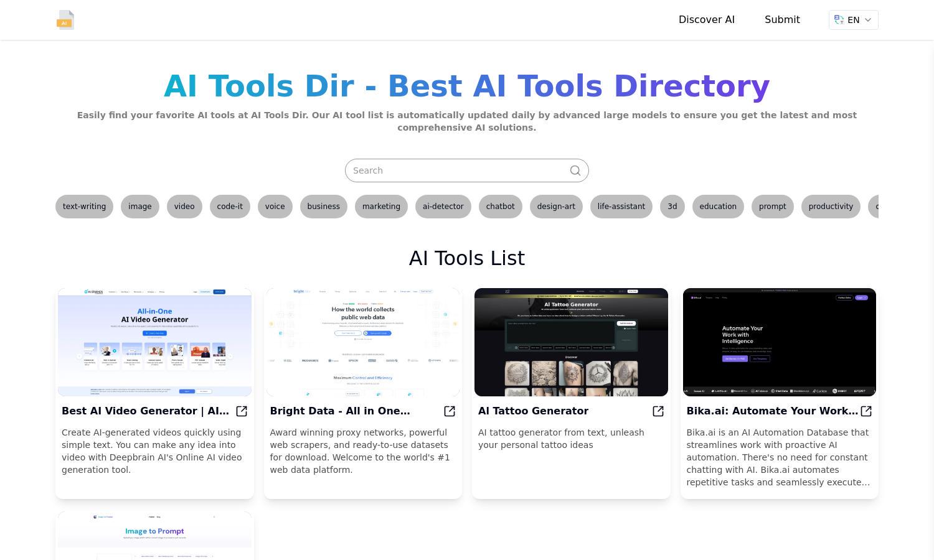
Task: Select the video category tag
Action: 184,207
